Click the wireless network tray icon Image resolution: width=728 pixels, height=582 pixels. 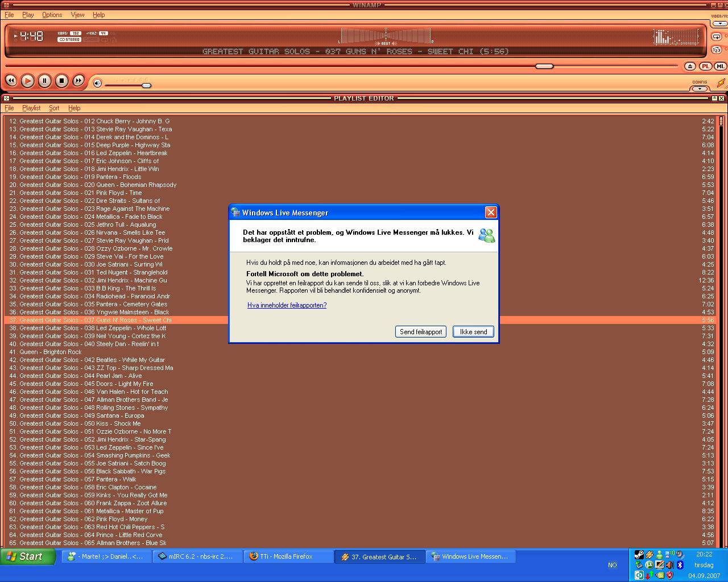coord(670,554)
